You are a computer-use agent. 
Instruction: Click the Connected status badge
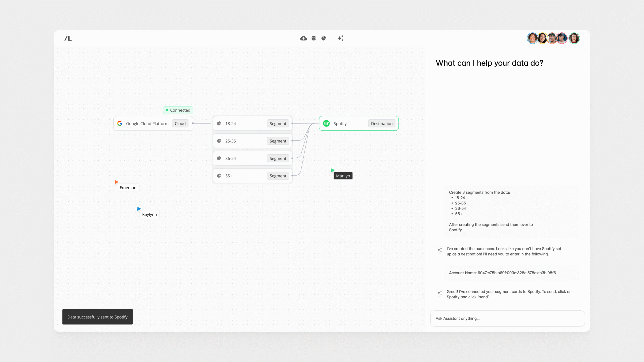click(x=178, y=110)
